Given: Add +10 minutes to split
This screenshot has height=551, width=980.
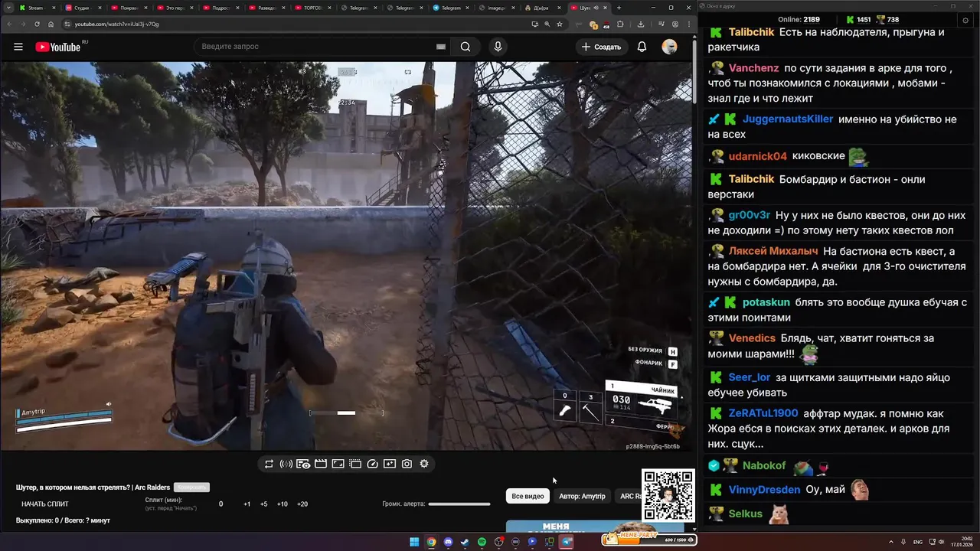Looking at the screenshot, I should coord(283,504).
